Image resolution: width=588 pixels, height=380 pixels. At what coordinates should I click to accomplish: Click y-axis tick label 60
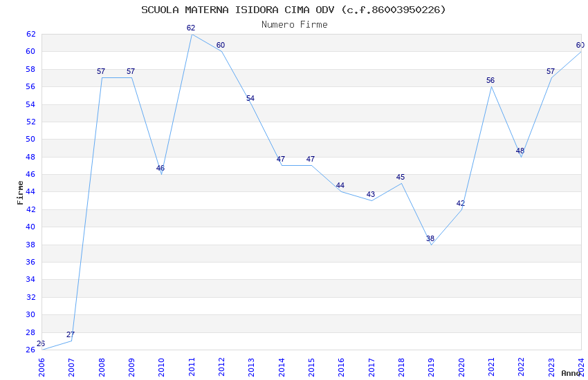point(30,52)
